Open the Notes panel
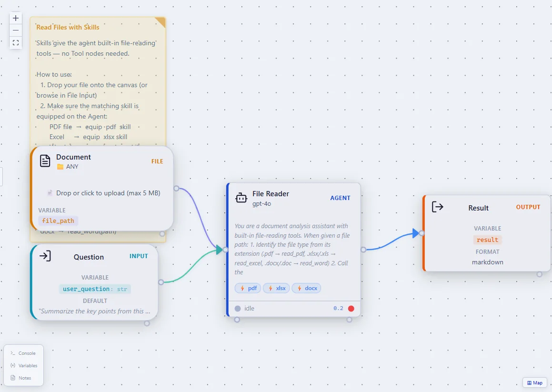 [21, 378]
